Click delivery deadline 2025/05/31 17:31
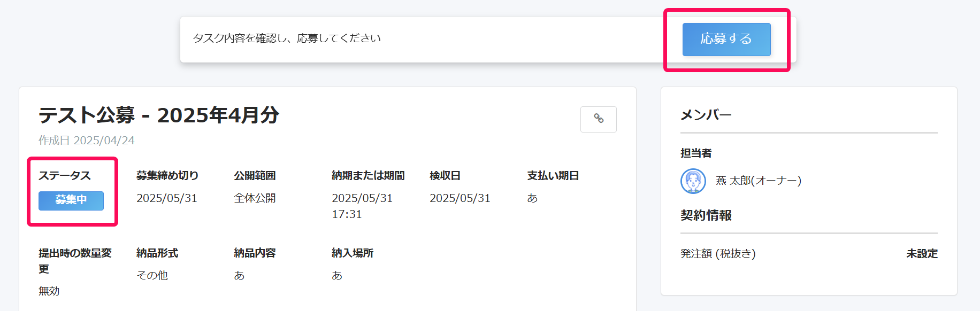Screen dimensions: 980x311 tap(362, 206)
